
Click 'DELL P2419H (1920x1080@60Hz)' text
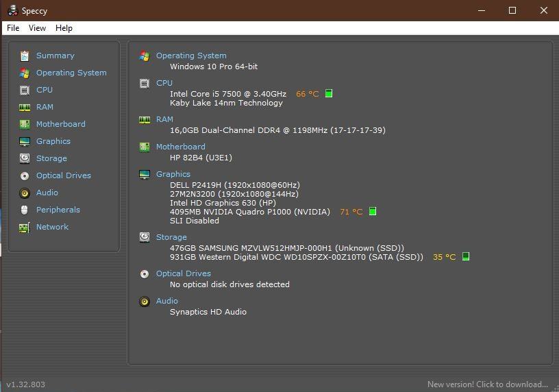point(234,185)
